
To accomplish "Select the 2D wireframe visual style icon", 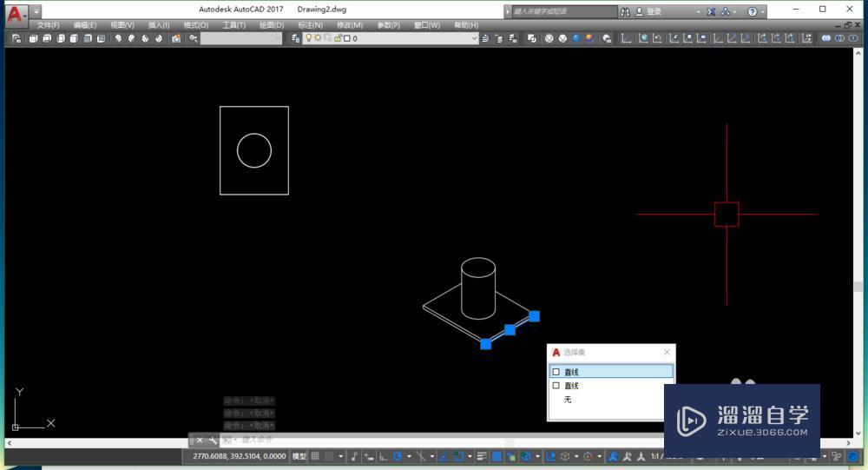I will [532, 38].
